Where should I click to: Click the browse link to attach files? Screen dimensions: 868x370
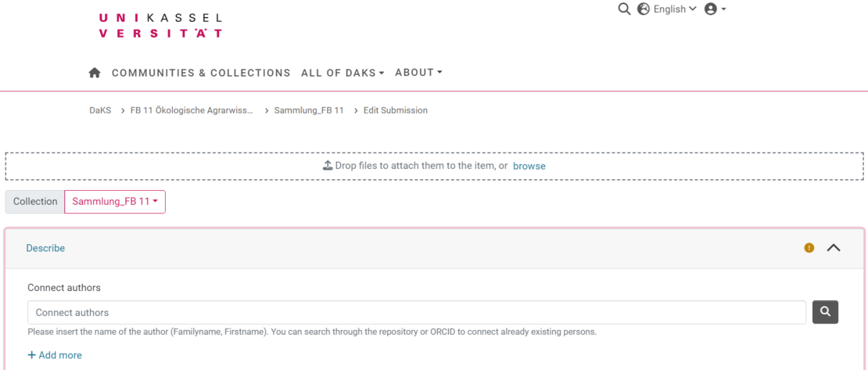(x=529, y=166)
